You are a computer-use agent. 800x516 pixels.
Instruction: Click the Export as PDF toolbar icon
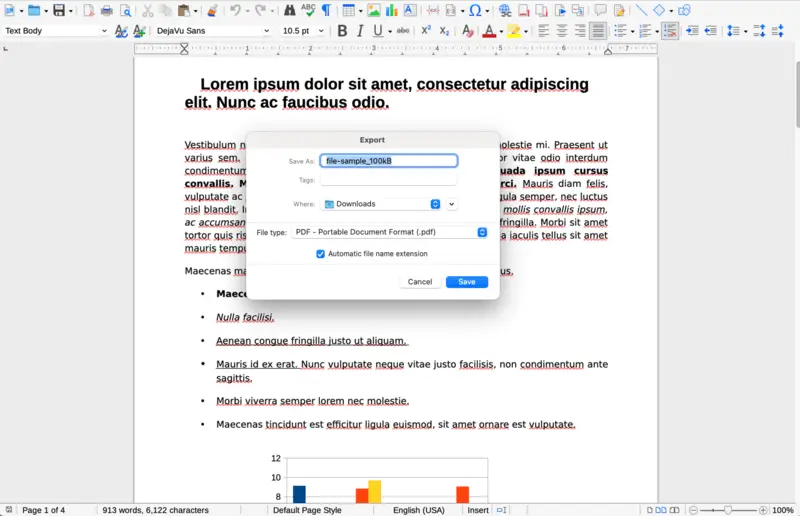click(89, 10)
